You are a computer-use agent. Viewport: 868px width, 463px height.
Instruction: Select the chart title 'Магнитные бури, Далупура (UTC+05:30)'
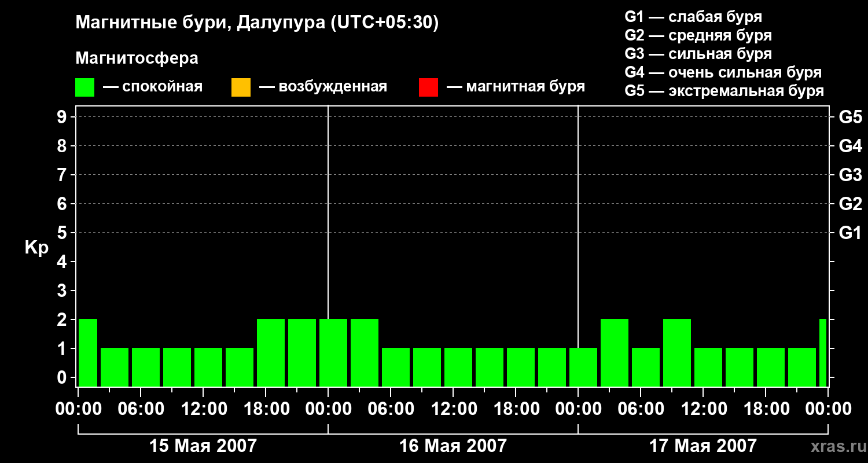tap(257, 23)
